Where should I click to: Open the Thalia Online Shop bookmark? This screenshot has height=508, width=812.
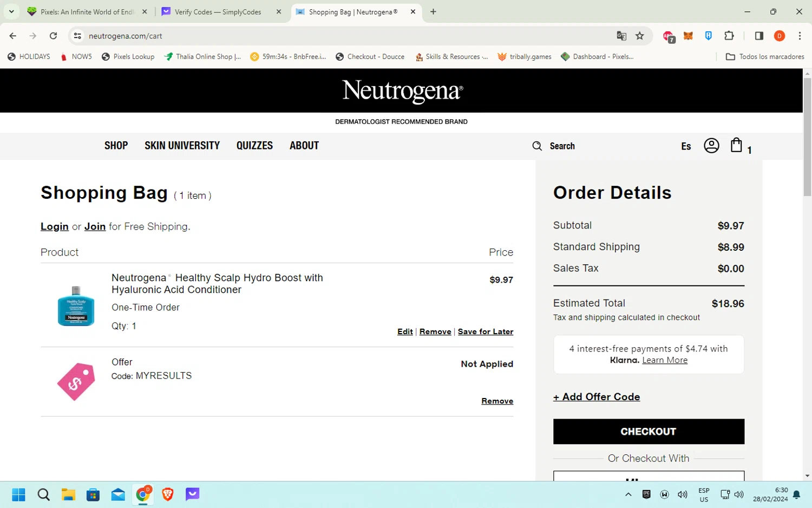coord(203,56)
